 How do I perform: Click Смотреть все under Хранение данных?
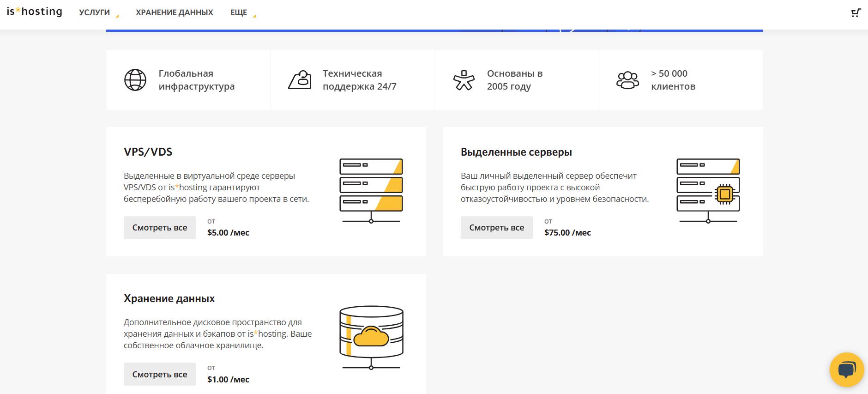click(160, 374)
